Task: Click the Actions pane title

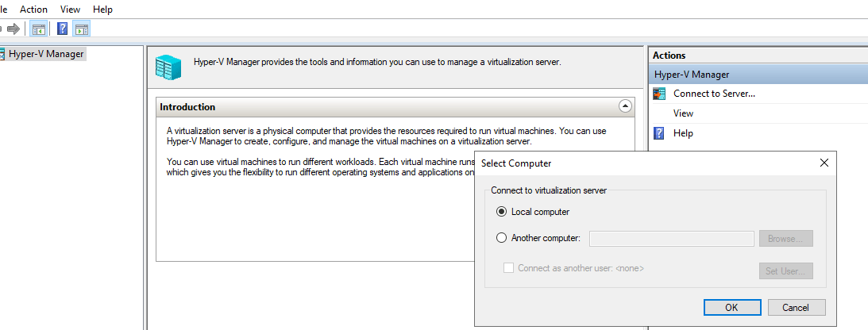Action: (x=669, y=56)
